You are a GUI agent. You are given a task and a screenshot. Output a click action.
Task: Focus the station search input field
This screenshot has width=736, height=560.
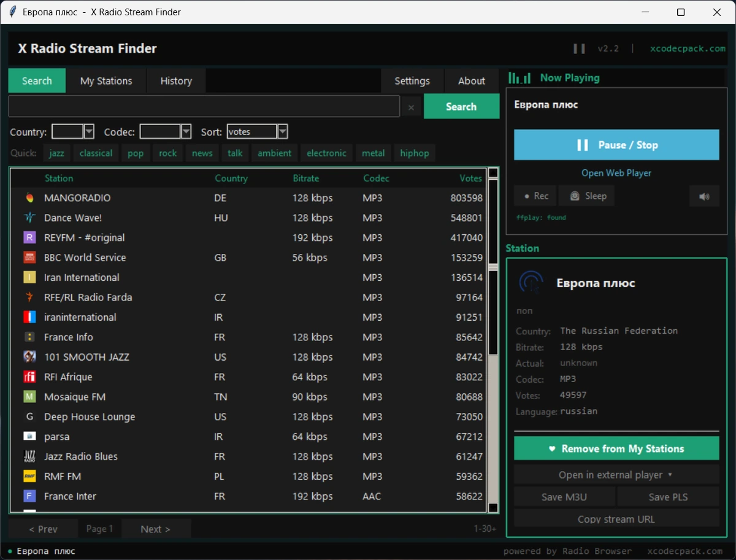204,106
